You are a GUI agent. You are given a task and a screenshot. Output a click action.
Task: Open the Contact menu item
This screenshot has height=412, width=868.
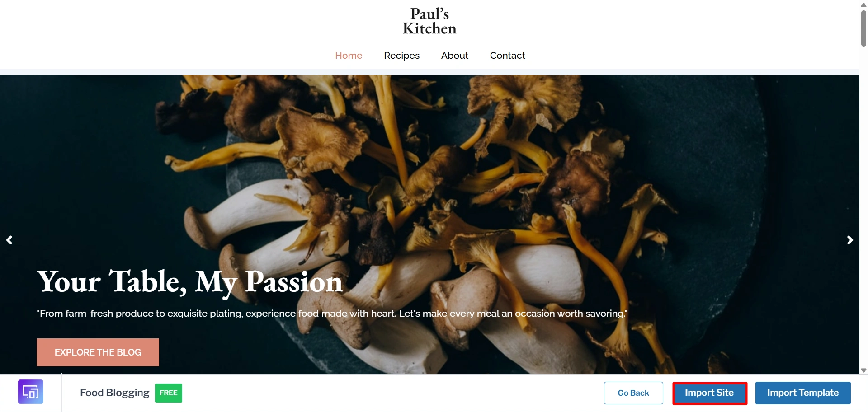click(507, 56)
